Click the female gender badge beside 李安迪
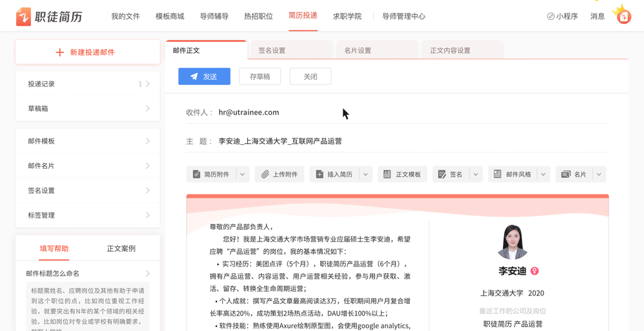Image resolution: width=644 pixels, height=331 pixels. point(535,271)
